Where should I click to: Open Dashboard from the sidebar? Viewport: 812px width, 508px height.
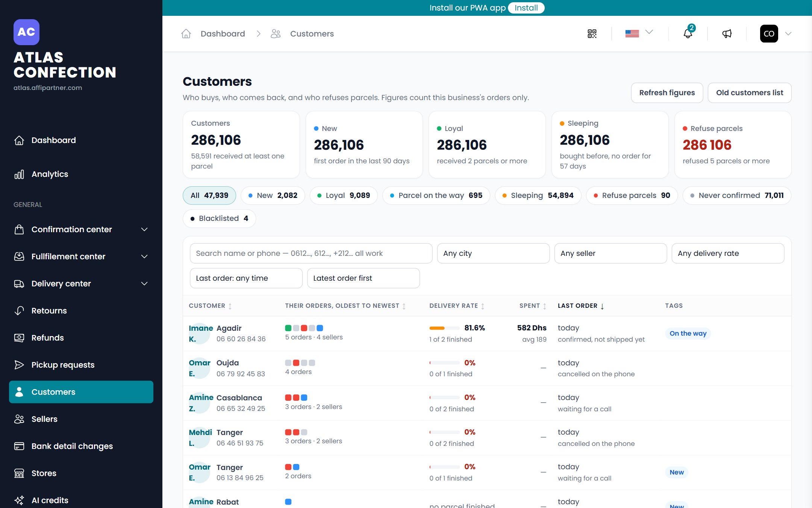pos(81,140)
